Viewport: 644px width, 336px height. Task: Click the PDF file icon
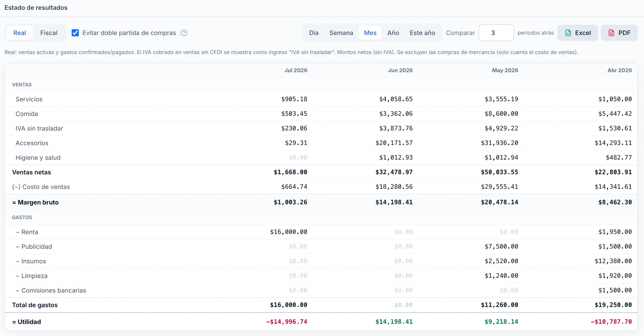tap(611, 33)
